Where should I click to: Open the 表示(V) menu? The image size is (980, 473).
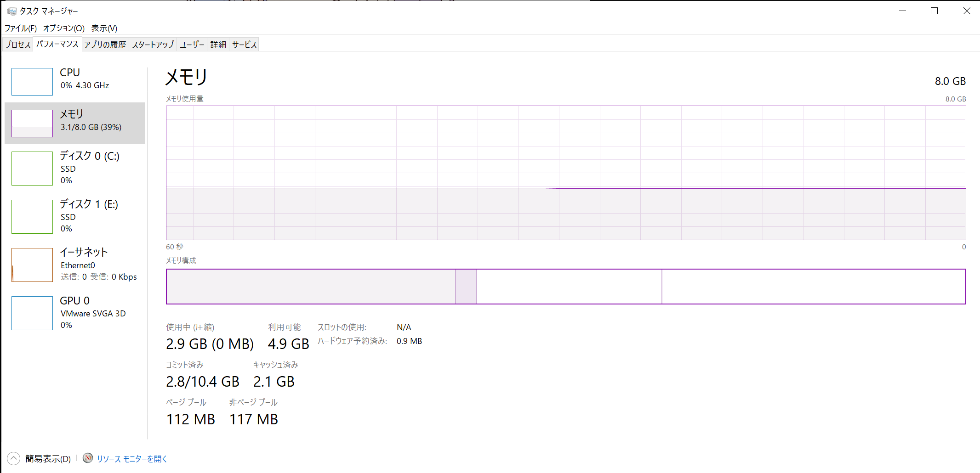point(104,28)
